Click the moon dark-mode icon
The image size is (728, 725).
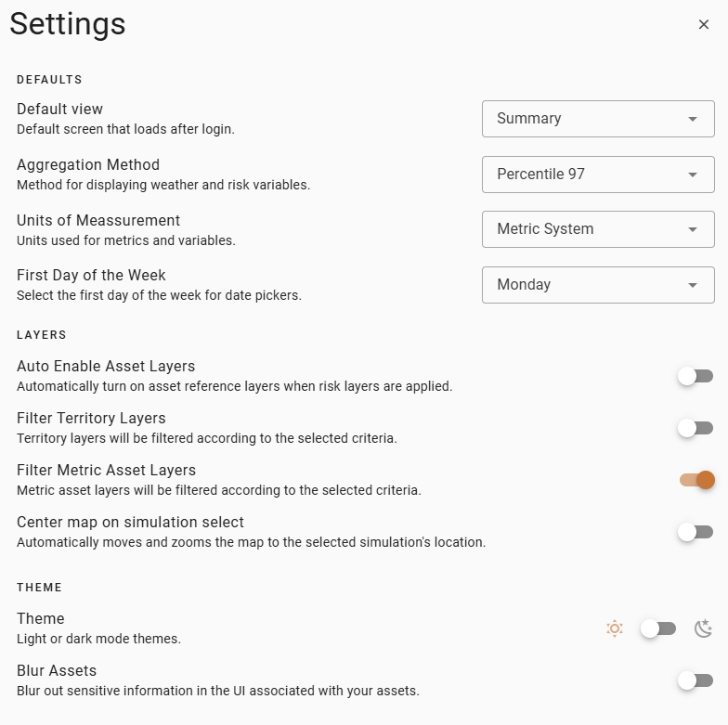[704, 628]
